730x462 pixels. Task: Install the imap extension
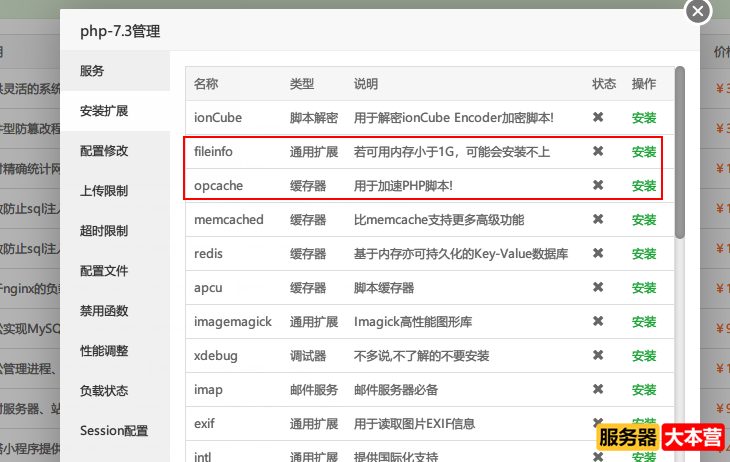pos(644,390)
